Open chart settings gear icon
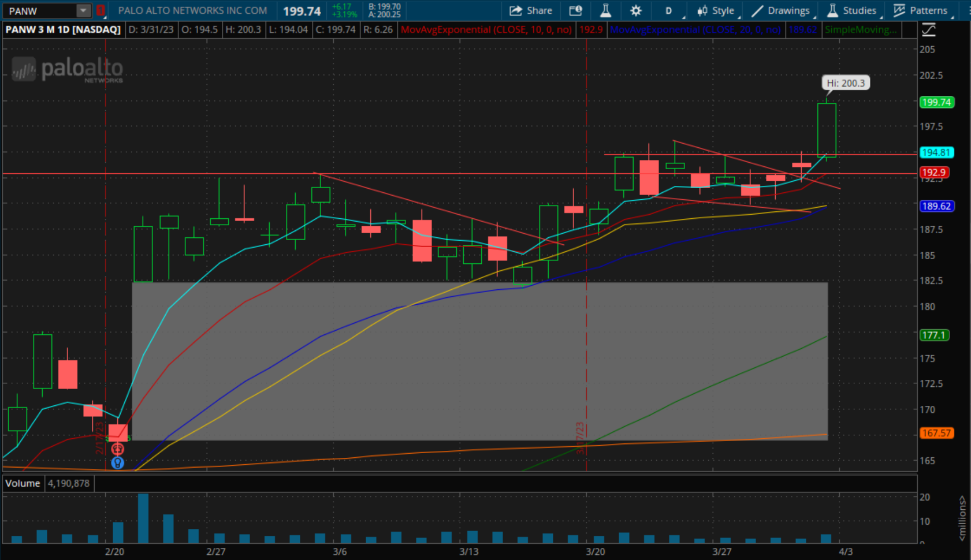The height and width of the screenshot is (560, 971). (x=635, y=10)
